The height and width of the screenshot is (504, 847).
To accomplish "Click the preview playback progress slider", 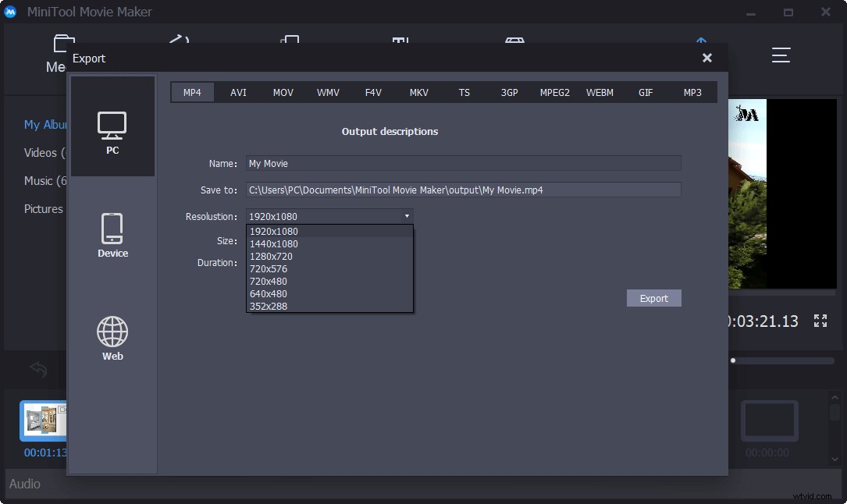I will 781,360.
